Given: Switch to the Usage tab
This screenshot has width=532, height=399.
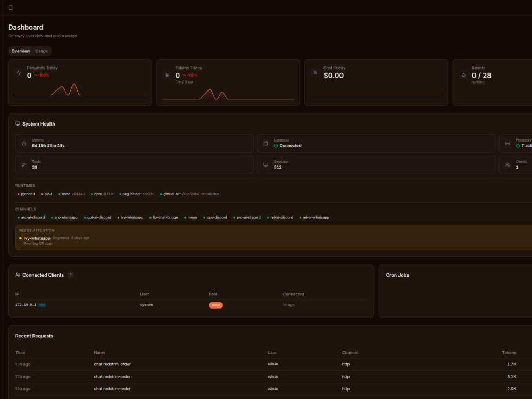Looking at the screenshot, I should pyautogui.click(x=41, y=51).
